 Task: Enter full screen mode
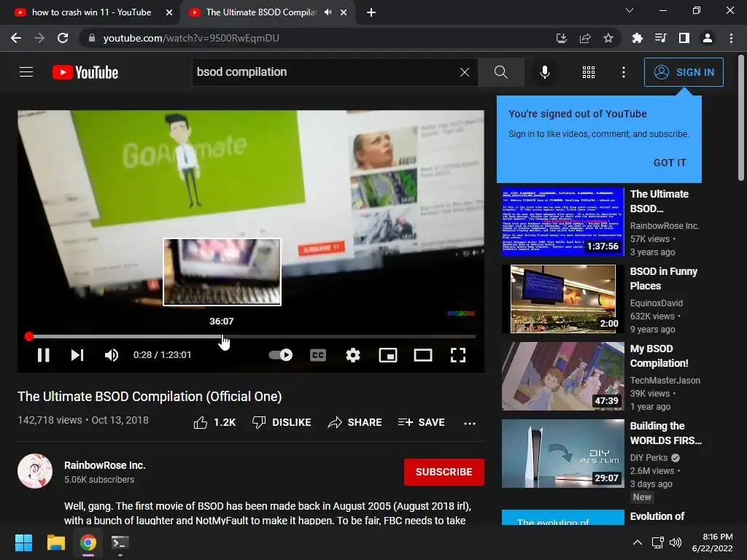pyautogui.click(x=458, y=355)
